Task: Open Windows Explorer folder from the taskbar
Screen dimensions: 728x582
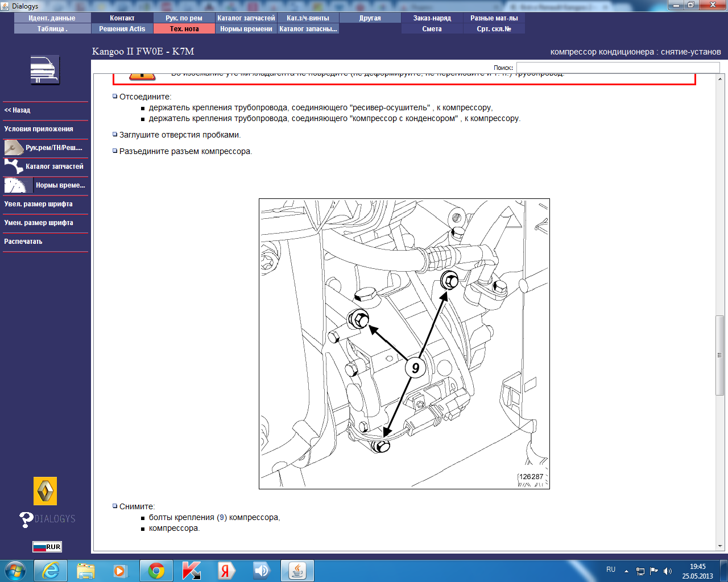Action: [x=86, y=571]
